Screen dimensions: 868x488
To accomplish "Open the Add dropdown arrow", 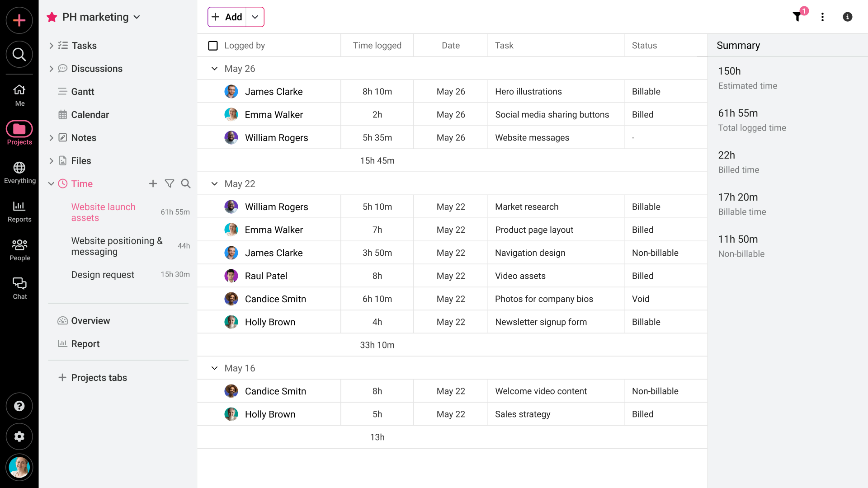I will coord(255,17).
